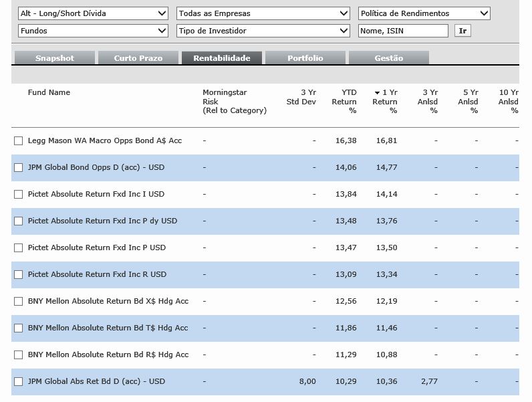Check the JPM Global Bond Opps D checkbox
Screen dimensions: 532x402
(x=18, y=168)
